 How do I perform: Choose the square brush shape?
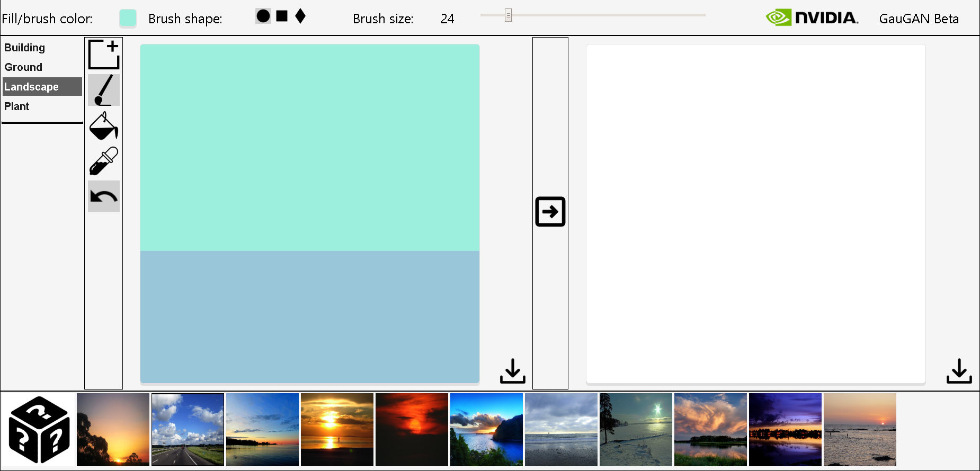pos(282,16)
